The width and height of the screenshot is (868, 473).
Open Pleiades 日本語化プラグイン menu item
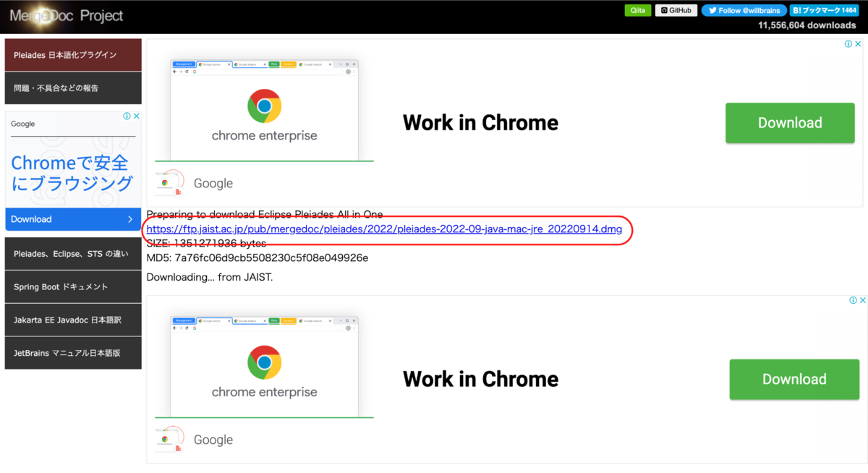pyautogui.click(x=73, y=55)
